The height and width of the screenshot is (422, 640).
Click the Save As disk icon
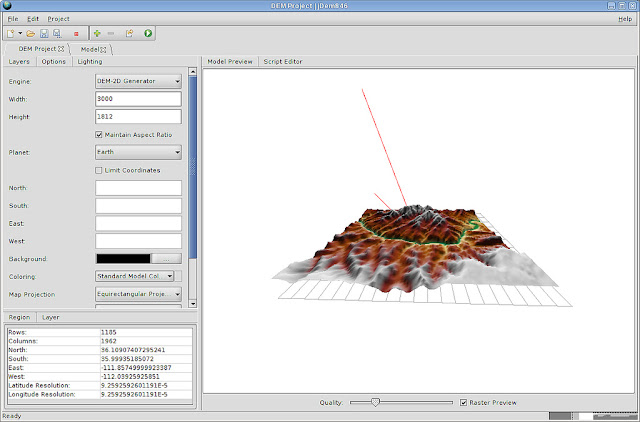(57, 33)
